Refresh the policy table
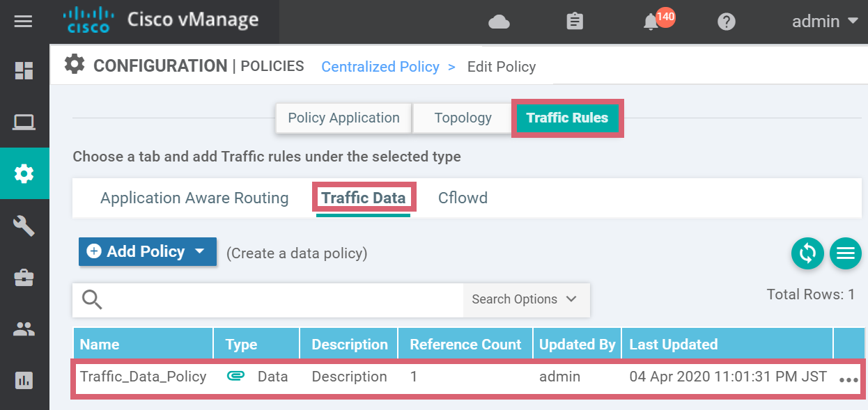 (x=807, y=253)
